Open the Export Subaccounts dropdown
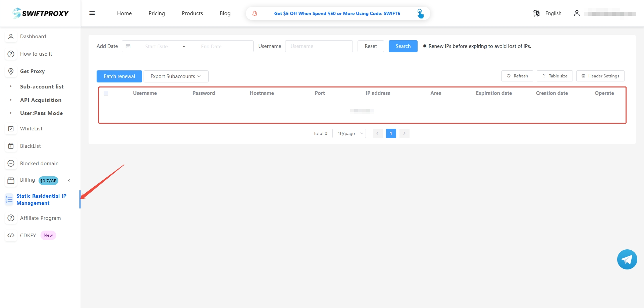This screenshot has height=308, width=644. 176,76
